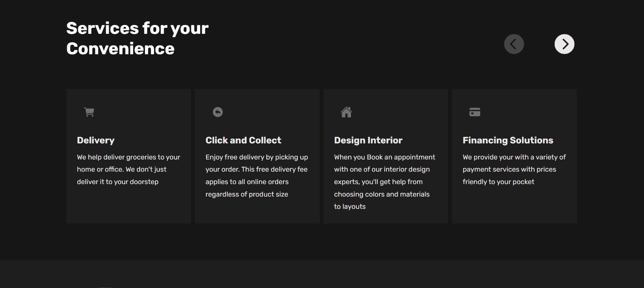Select the Design Interior description text
Screen dimensions: 644x288
(384, 181)
